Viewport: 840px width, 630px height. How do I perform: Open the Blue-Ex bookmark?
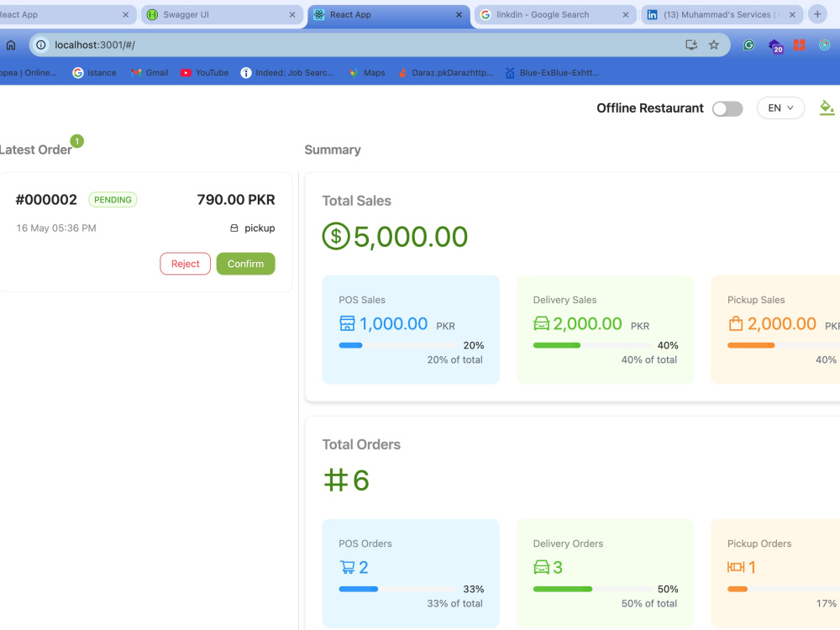pos(553,73)
